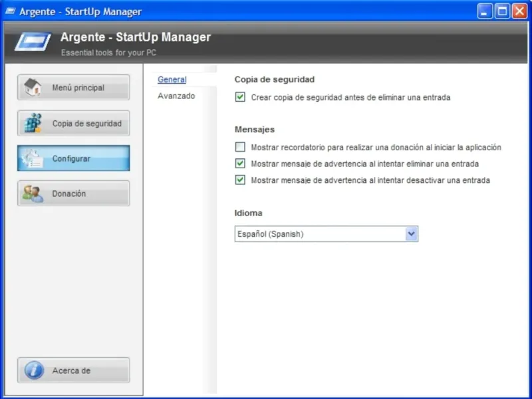Open the Donación page
Image resolution: width=532 pixels, height=399 pixels.
pyautogui.click(x=73, y=194)
